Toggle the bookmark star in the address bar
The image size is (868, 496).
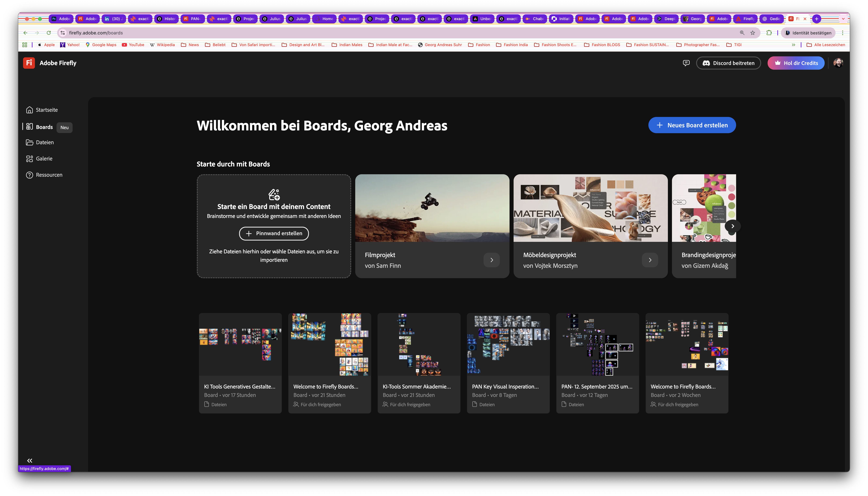click(x=753, y=33)
